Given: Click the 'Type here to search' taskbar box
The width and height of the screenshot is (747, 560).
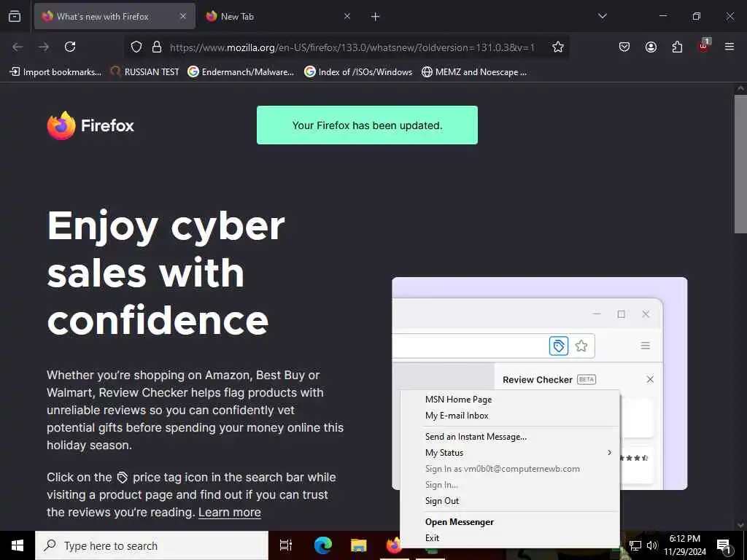Looking at the screenshot, I should pos(152,545).
